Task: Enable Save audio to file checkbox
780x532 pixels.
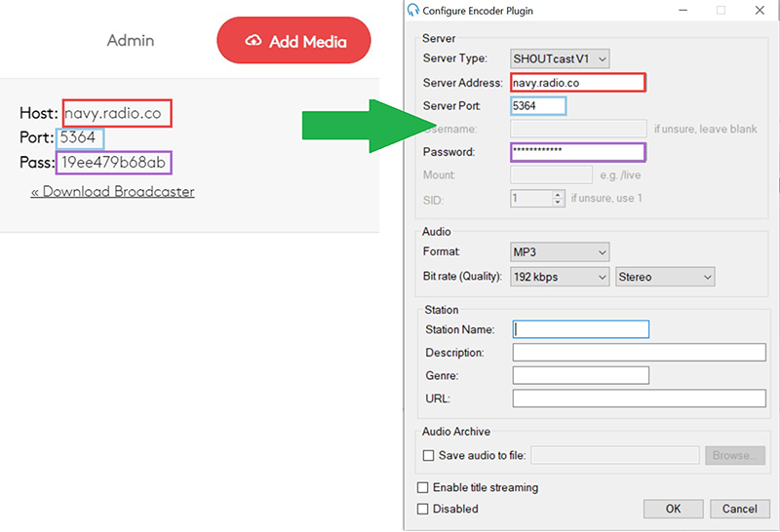Action: pyautogui.click(x=428, y=455)
